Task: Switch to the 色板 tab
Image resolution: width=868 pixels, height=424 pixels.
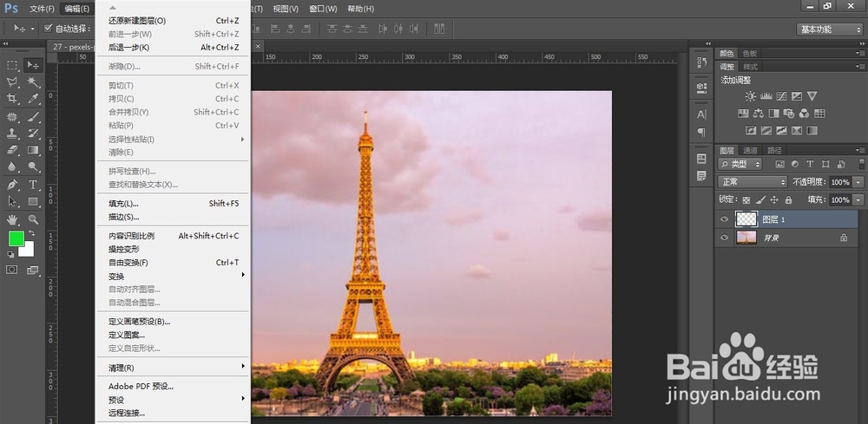Action: coord(750,53)
